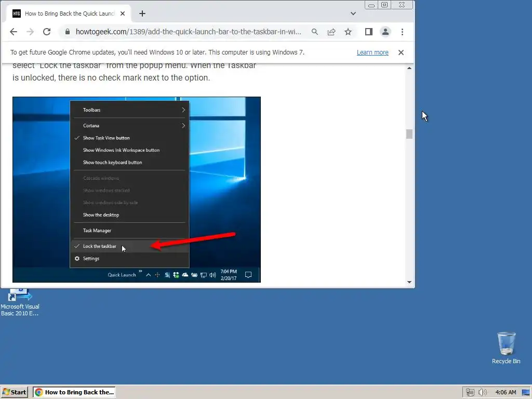Open the zoom magnifier icon in address bar
Image resolution: width=532 pixels, height=399 pixels.
[315, 32]
